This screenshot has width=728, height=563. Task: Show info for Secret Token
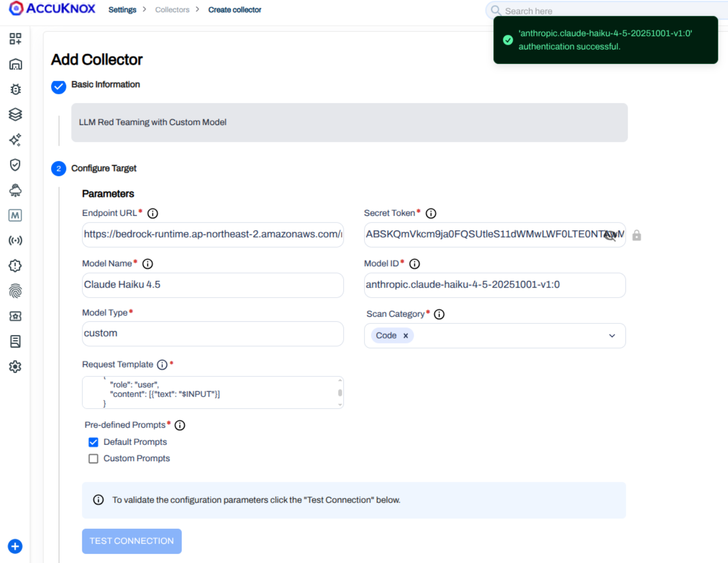[x=431, y=213]
